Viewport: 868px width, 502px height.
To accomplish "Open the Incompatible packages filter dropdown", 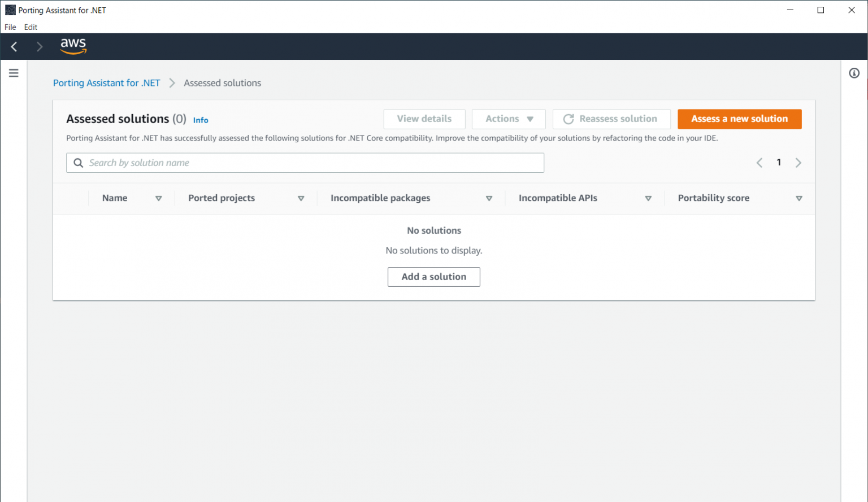I will pyautogui.click(x=489, y=198).
